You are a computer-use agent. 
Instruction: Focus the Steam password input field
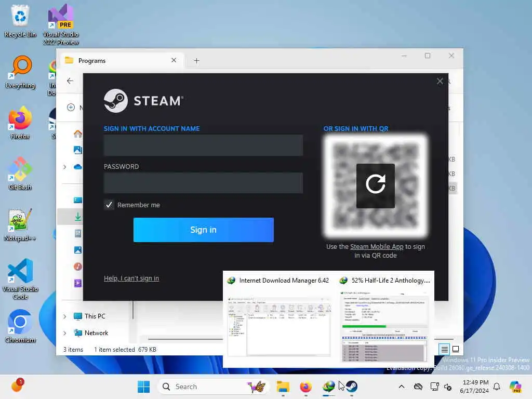(203, 183)
